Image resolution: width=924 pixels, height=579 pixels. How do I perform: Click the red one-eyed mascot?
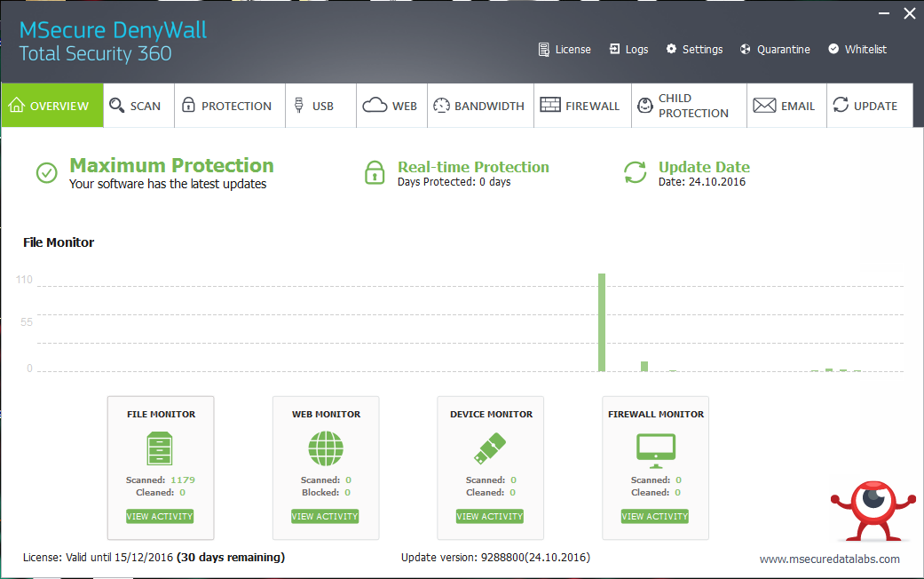click(873, 511)
